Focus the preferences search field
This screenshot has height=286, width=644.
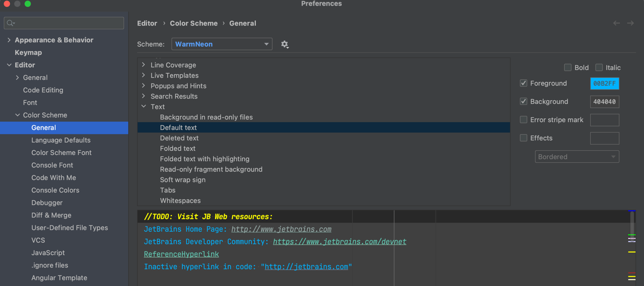(x=64, y=23)
